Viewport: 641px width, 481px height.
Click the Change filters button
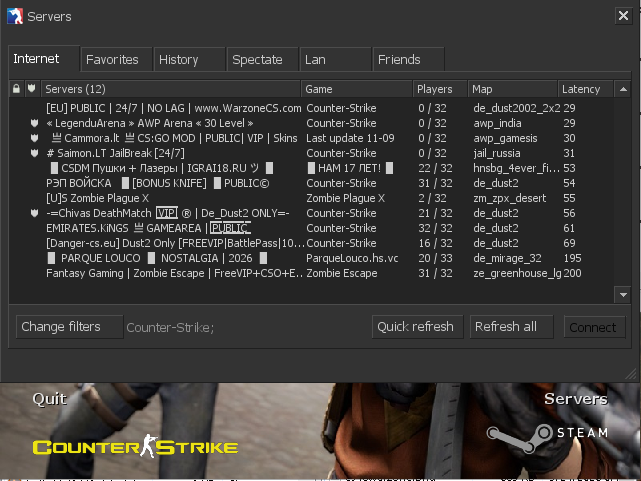pyautogui.click(x=69, y=327)
